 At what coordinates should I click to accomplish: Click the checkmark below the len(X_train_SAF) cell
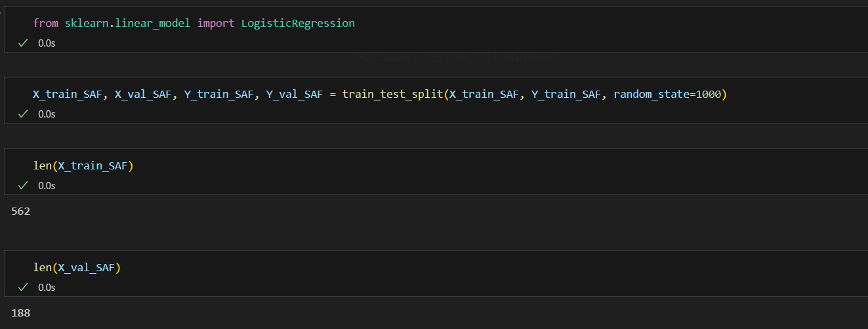(x=23, y=185)
